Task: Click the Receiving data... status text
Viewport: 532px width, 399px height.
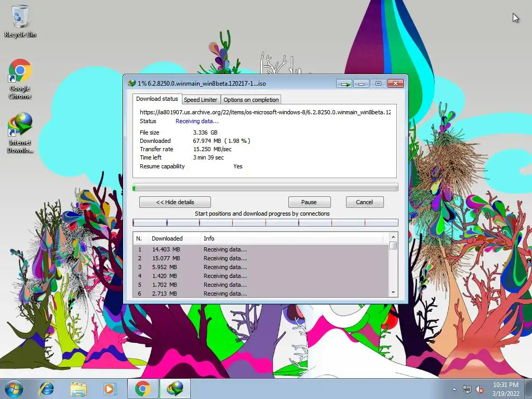Action: click(197, 121)
